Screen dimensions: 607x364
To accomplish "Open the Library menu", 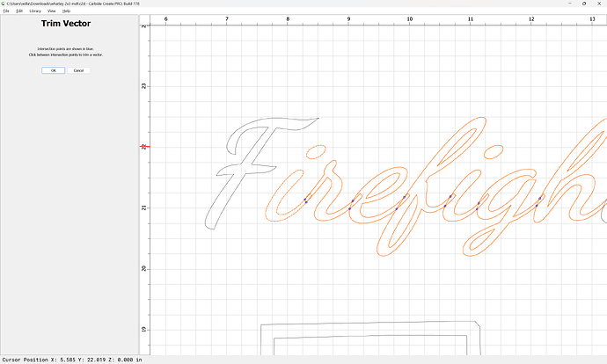I will click(x=35, y=11).
